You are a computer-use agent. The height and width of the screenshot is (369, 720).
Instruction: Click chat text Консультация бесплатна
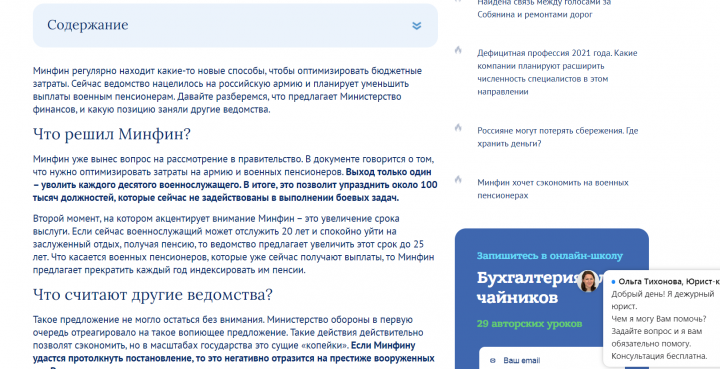659,356
